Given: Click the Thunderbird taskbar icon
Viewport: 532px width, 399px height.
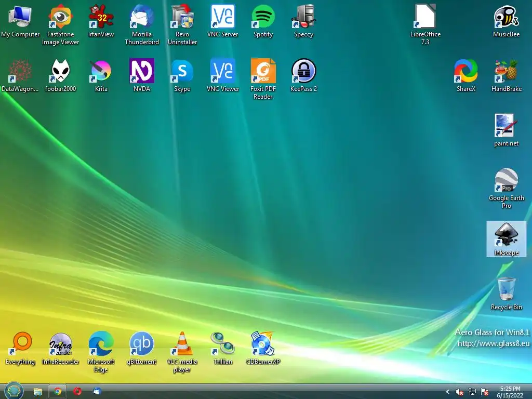Looking at the screenshot, I should click(x=97, y=392).
